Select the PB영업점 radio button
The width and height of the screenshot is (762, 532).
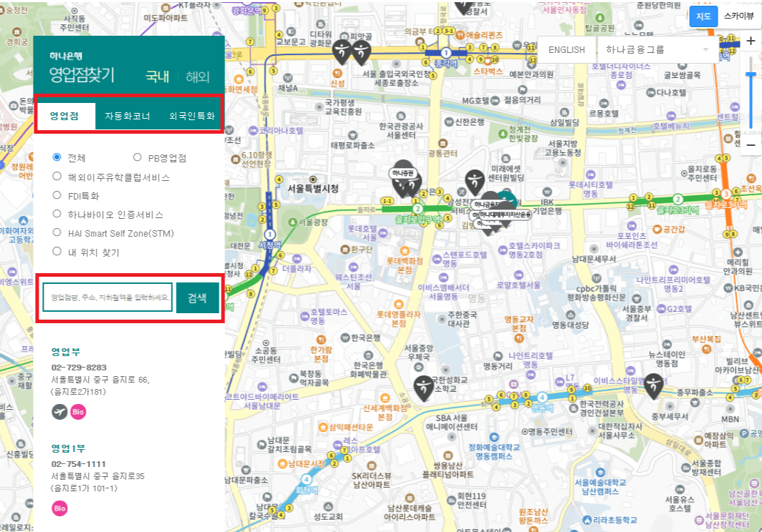pyautogui.click(x=137, y=157)
